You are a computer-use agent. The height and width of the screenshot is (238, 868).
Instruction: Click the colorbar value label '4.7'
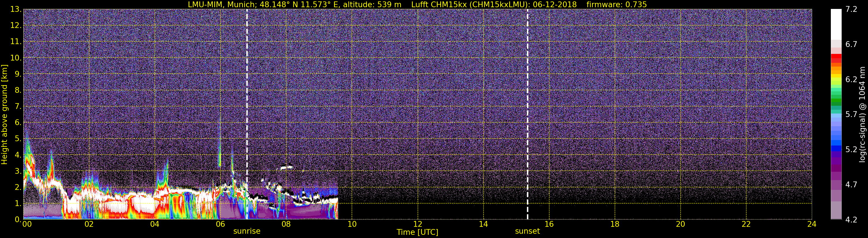point(851,185)
